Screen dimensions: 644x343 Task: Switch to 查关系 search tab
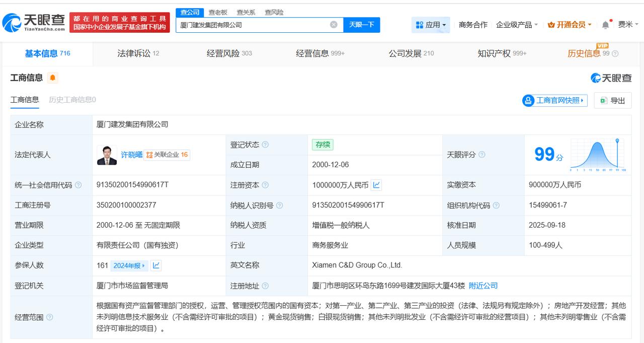click(246, 12)
